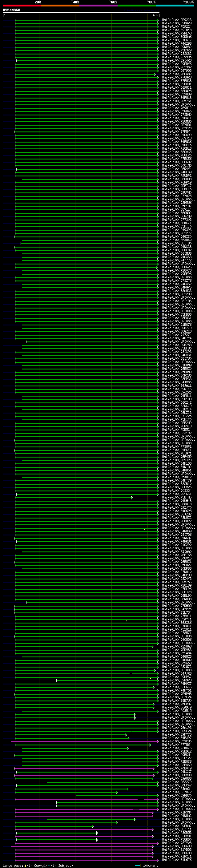The height and width of the screenshot is (868, 197).
Task: Click the Large gaps legend text
Action: (38, 866)
